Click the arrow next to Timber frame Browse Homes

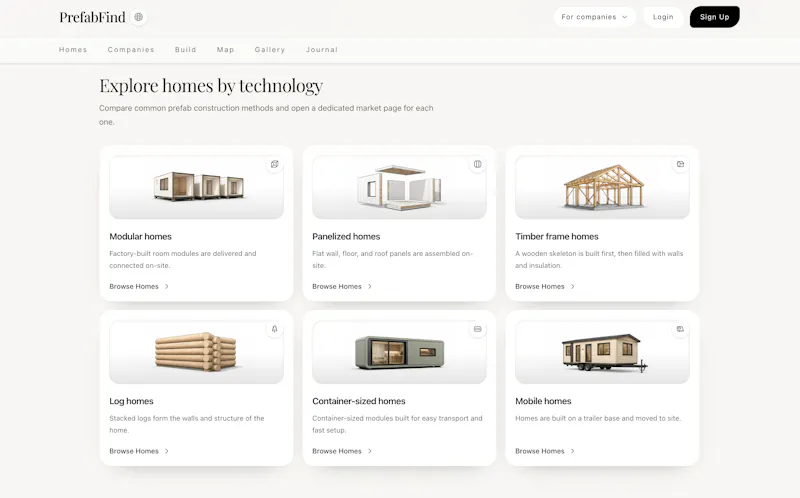[x=572, y=286]
